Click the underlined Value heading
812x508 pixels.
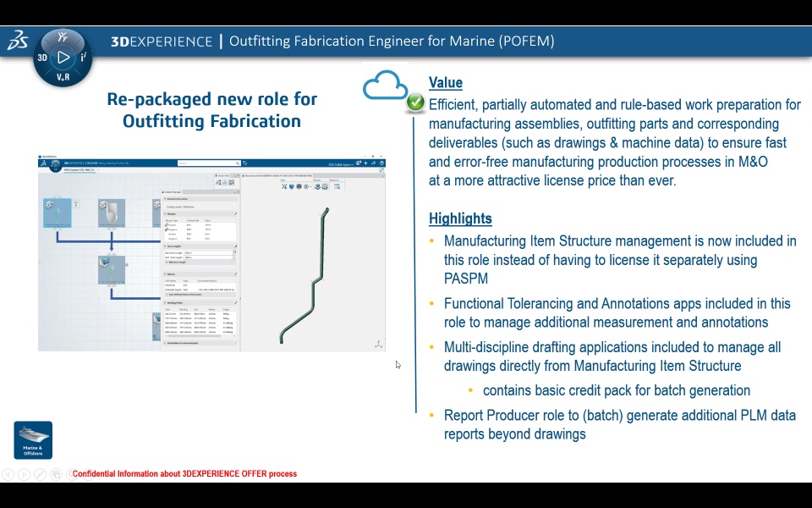(446, 83)
